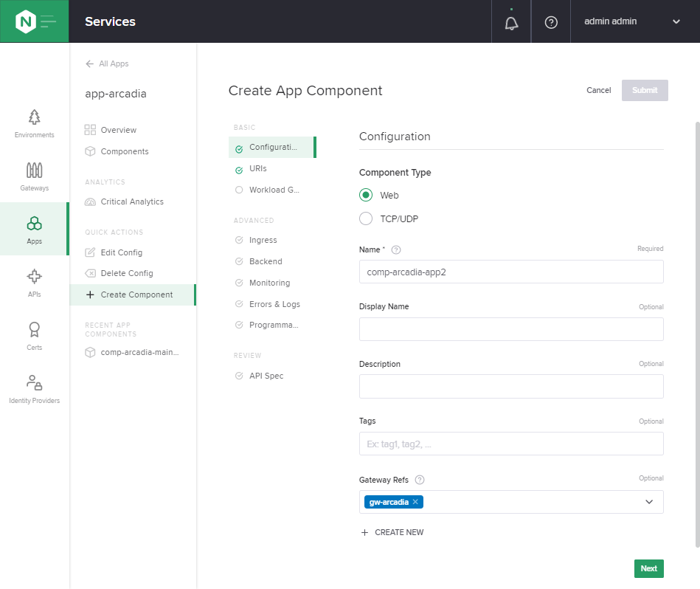This screenshot has height=589, width=700.
Task: Go to Gateways in the sidebar
Action: pyautogui.click(x=35, y=177)
